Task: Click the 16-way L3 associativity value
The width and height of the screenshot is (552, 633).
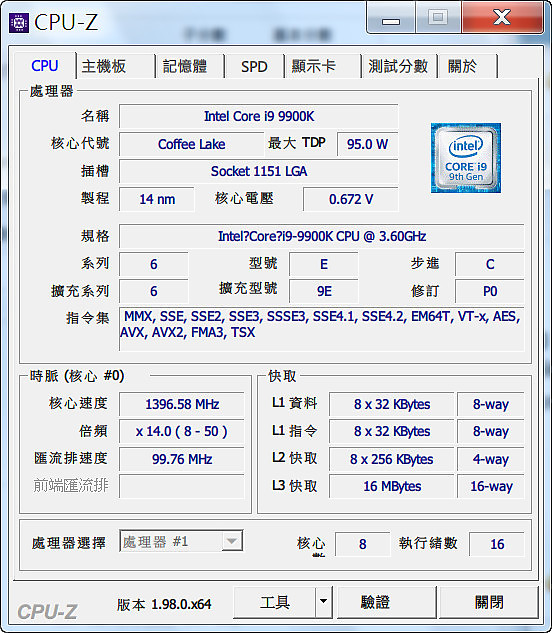Action: 491,486
